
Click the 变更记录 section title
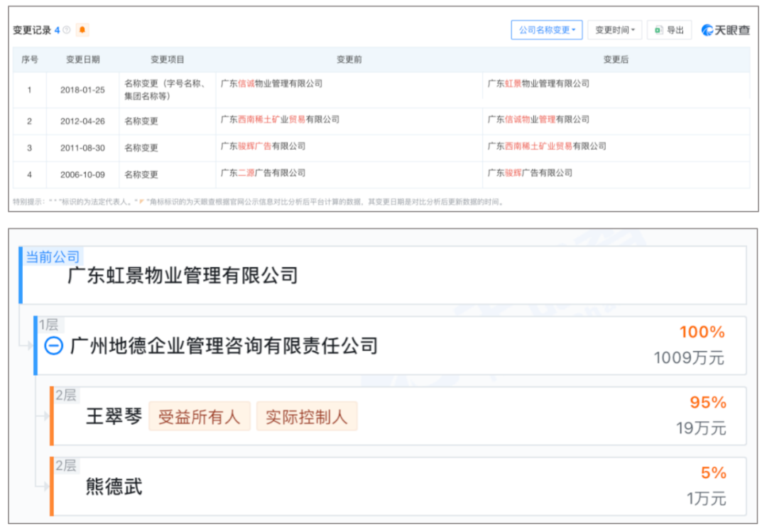(32, 30)
